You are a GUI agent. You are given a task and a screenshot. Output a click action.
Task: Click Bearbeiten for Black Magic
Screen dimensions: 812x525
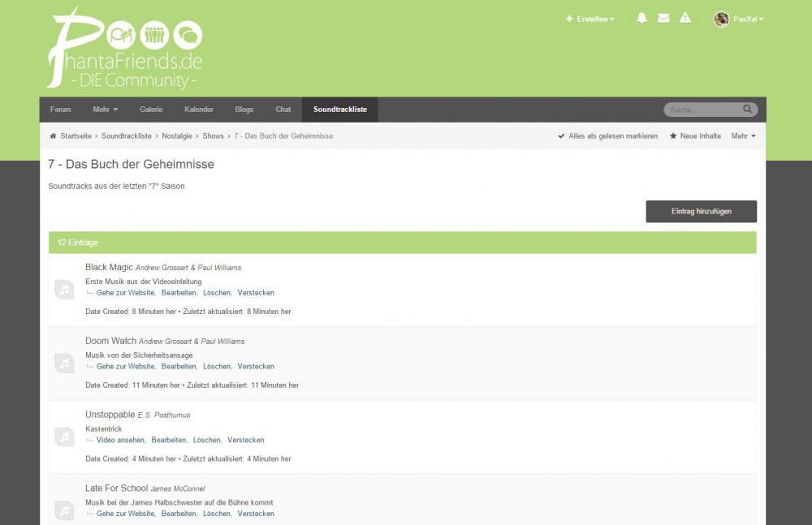[179, 293]
